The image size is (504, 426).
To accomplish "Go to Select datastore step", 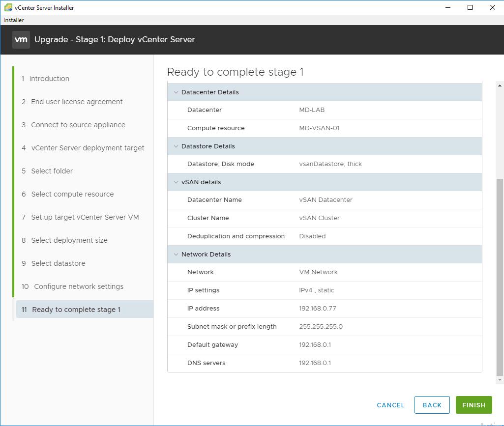I will (x=54, y=264).
